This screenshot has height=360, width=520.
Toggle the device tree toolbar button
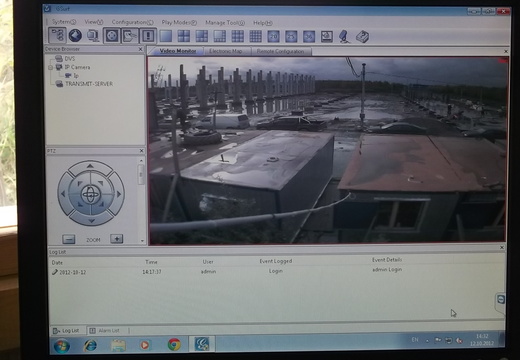tap(57, 35)
